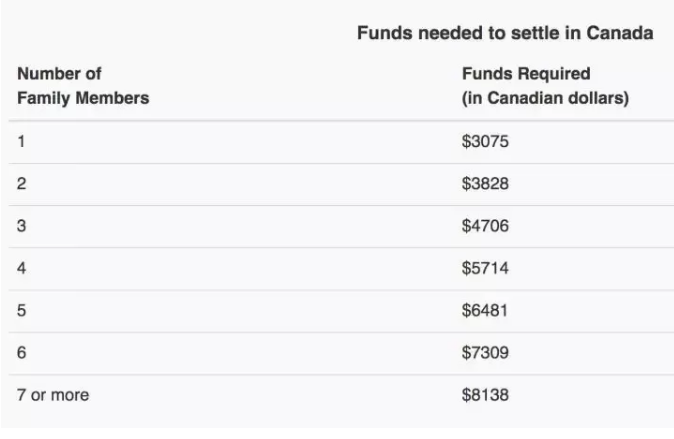Click the word 'Canada' in the title
This screenshot has width=674, height=439.
click(619, 33)
